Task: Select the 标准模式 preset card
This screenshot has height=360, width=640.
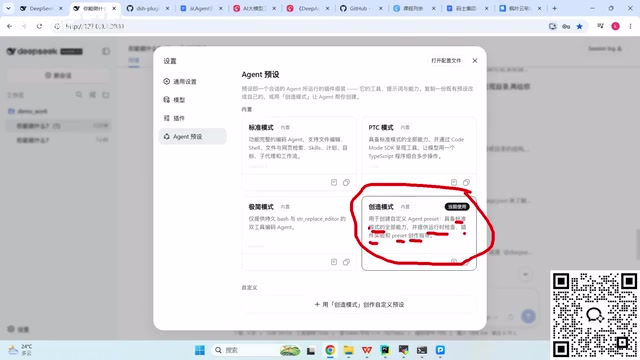Action: 298,153
